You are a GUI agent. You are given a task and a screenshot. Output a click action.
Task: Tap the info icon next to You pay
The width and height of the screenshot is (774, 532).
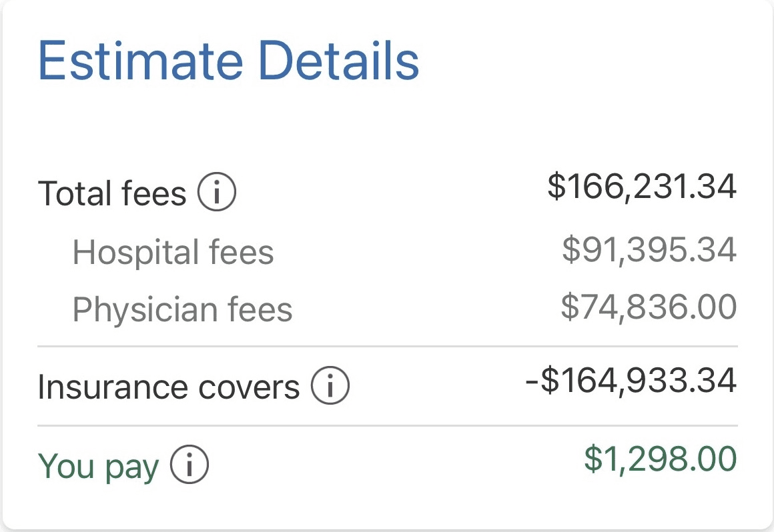(189, 465)
